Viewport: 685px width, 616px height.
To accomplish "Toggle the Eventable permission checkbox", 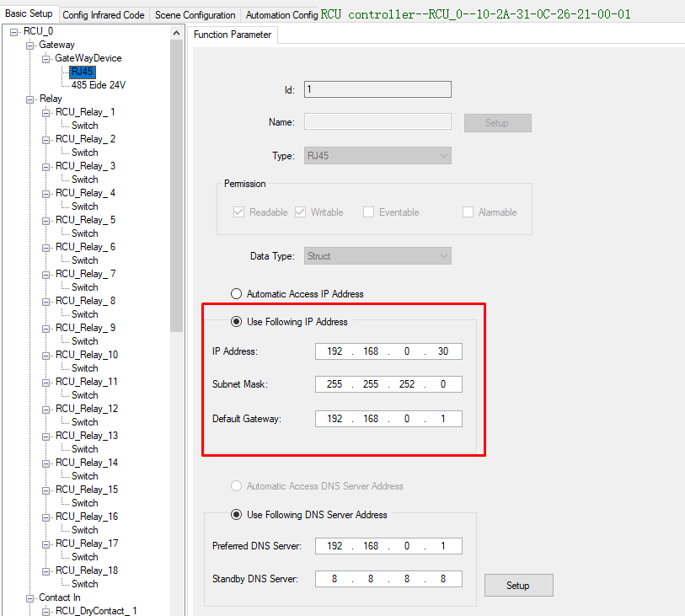I will pyautogui.click(x=368, y=212).
